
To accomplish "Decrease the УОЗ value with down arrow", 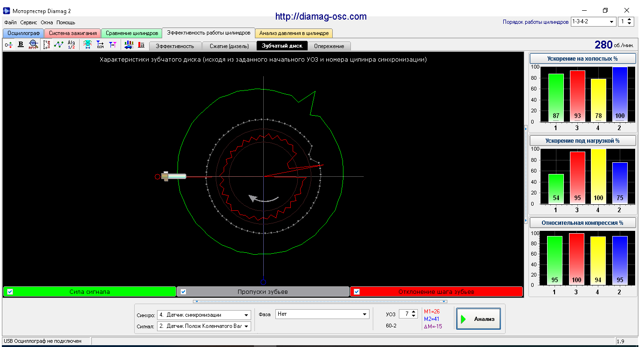I will coord(413,316).
